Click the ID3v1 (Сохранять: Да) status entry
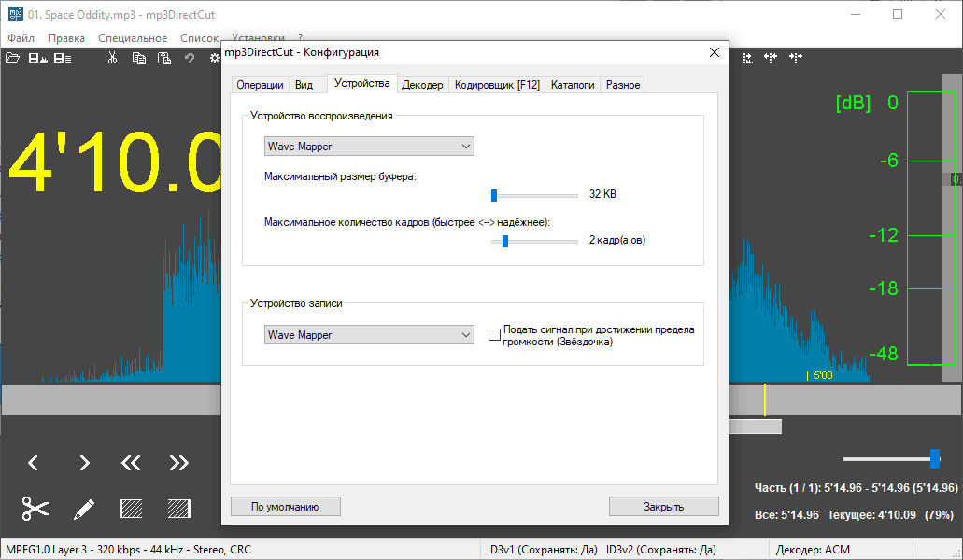Screen dimensions: 963x560 pyautogui.click(x=543, y=550)
